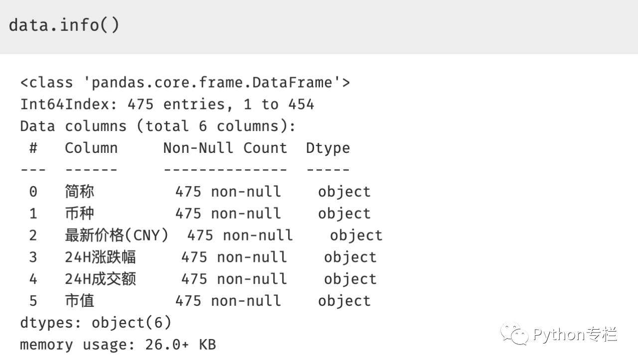Select the 最新价格(CNY) column name
The height and width of the screenshot is (364, 638).
[x=117, y=236]
